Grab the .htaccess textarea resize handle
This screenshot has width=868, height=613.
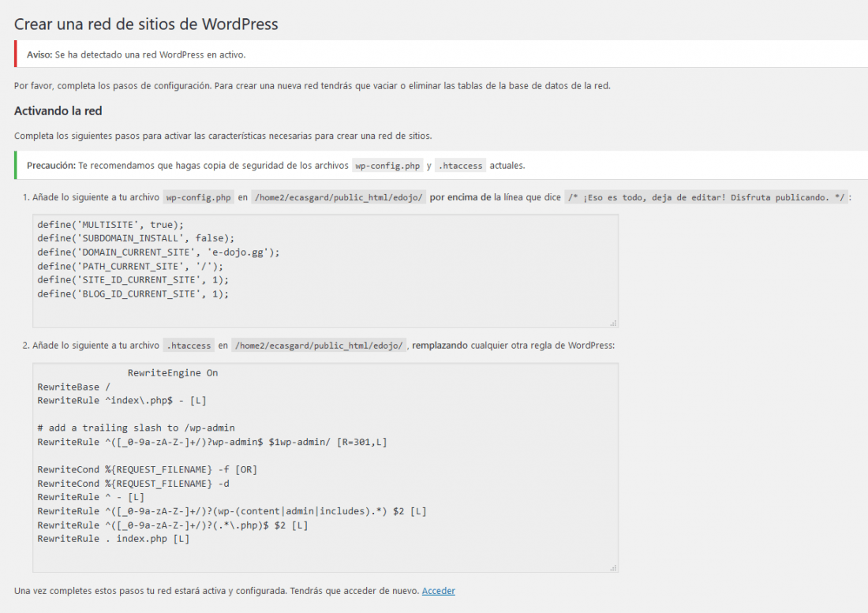[613, 567]
